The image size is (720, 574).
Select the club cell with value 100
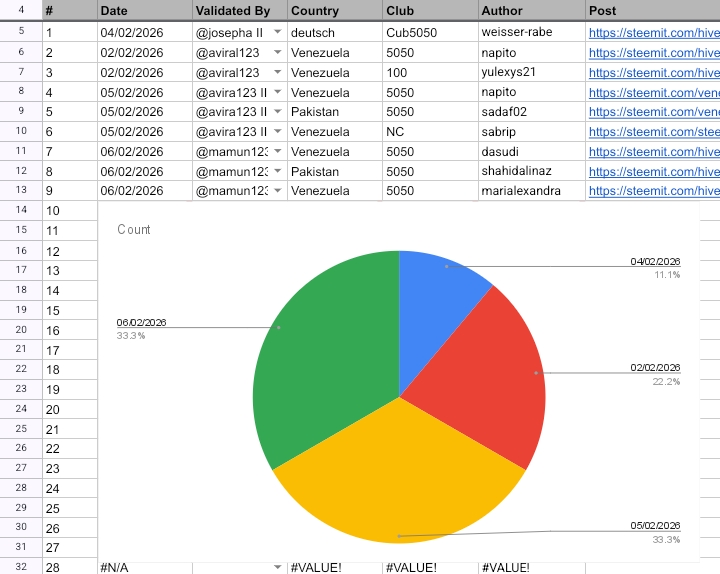(x=430, y=72)
